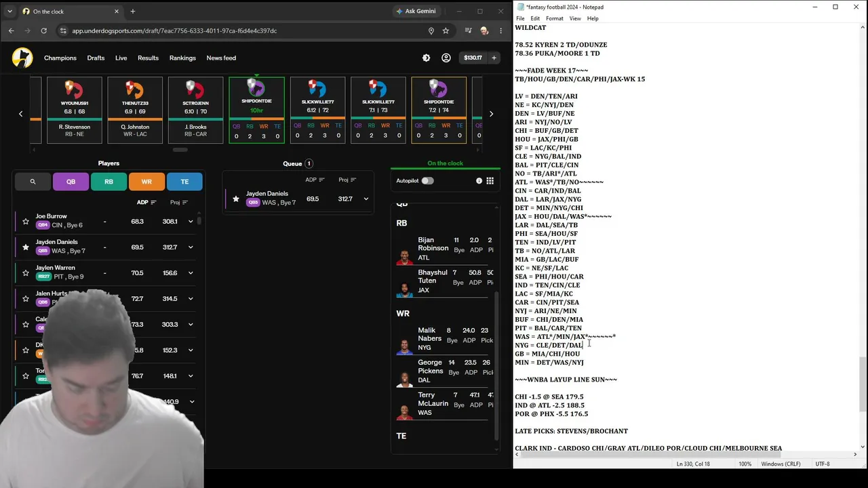
Task: Click star on queued Jayden Daniels
Action: (x=236, y=199)
